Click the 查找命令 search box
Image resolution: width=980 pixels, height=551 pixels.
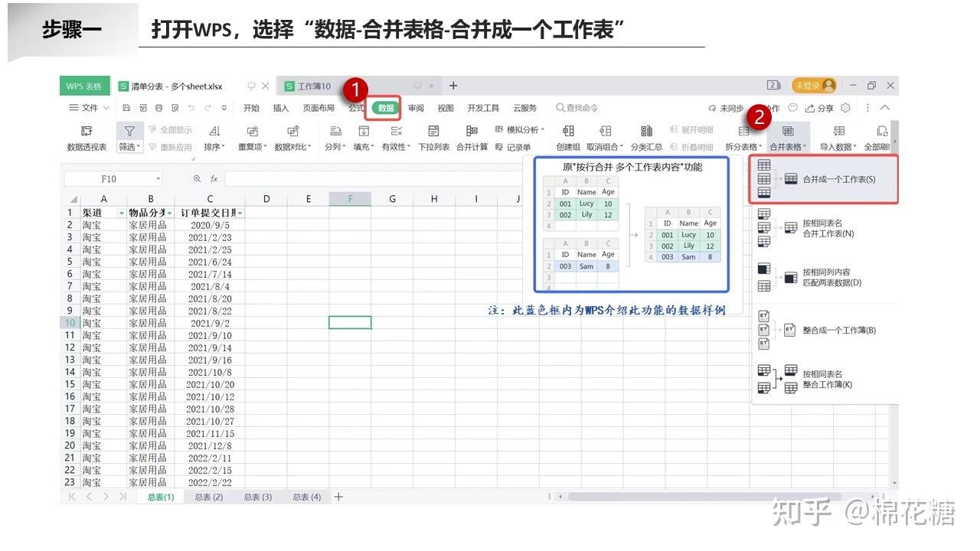578,108
